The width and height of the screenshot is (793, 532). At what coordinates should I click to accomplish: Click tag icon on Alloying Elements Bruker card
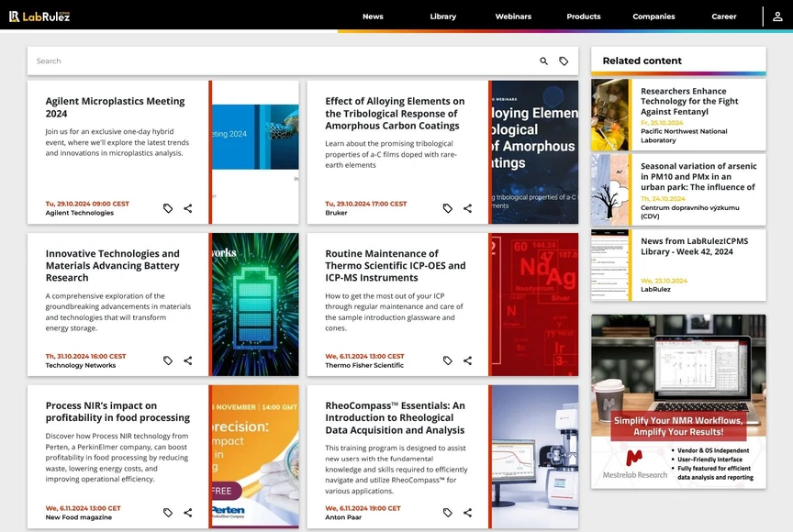point(448,208)
